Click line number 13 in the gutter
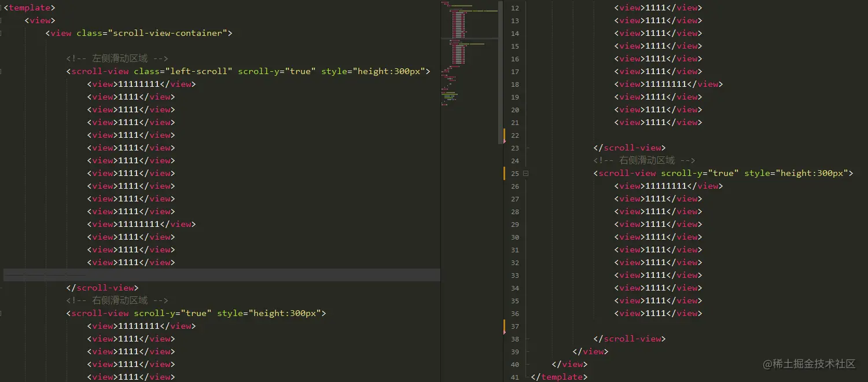868x382 pixels. click(515, 21)
